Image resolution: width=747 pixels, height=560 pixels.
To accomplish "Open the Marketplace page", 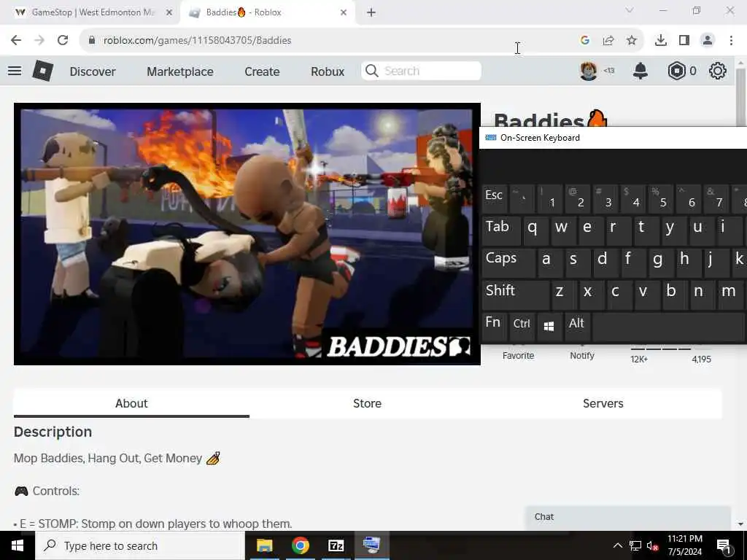I will pos(180,71).
